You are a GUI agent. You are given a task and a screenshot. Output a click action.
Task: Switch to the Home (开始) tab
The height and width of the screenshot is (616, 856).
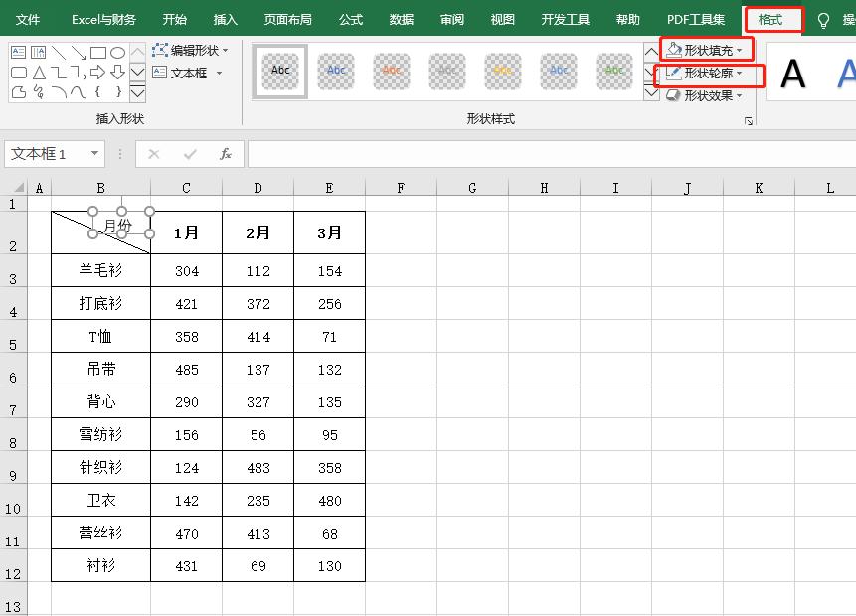(x=175, y=20)
